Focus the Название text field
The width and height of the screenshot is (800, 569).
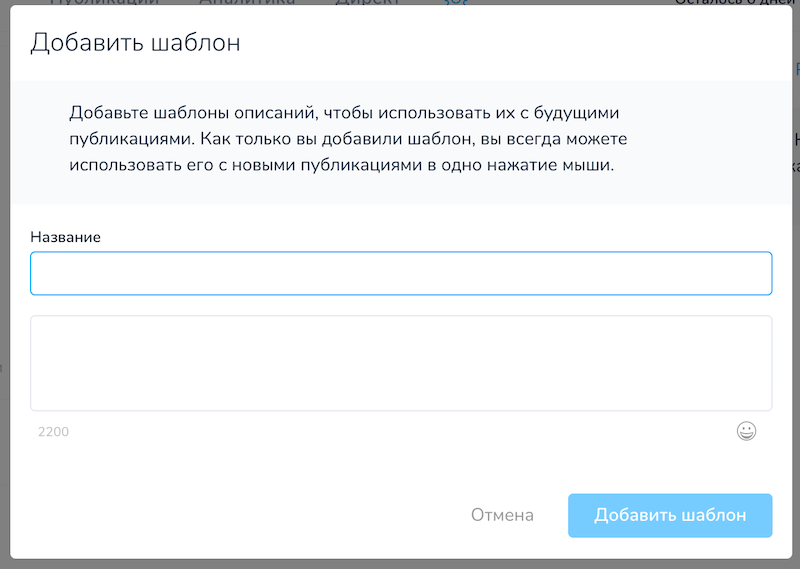click(401, 274)
